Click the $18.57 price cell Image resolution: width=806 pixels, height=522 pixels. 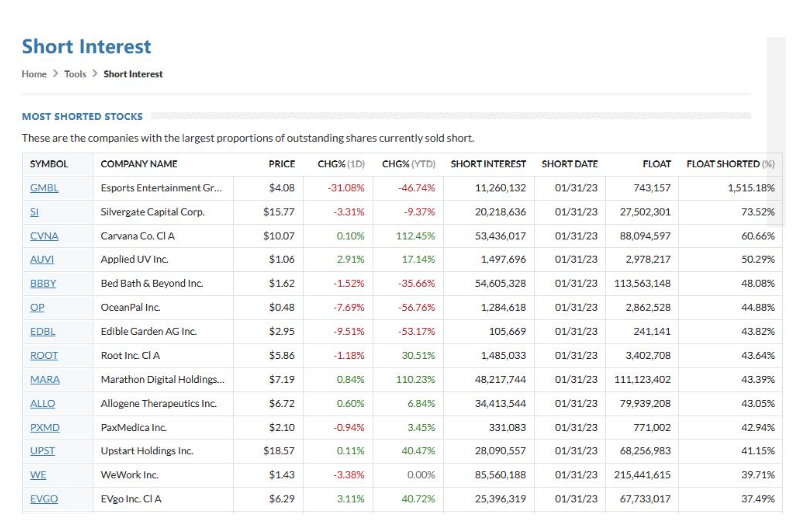[x=279, y=451]
